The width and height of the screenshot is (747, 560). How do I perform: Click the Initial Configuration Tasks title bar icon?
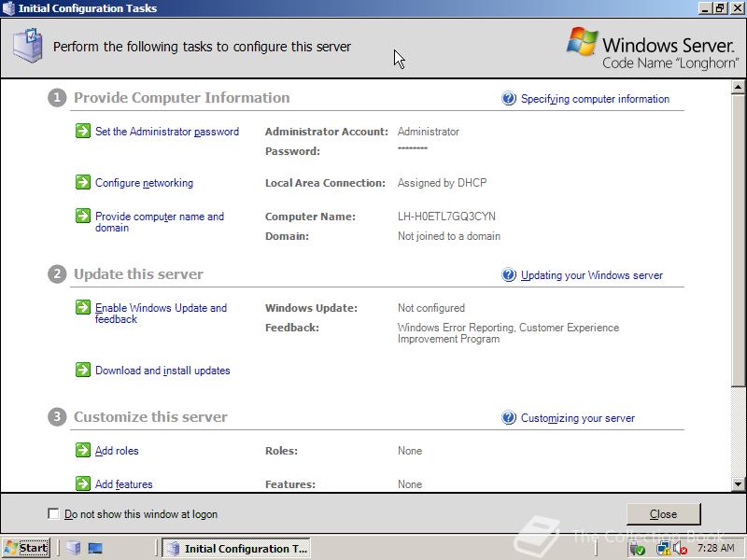[8, 8]
